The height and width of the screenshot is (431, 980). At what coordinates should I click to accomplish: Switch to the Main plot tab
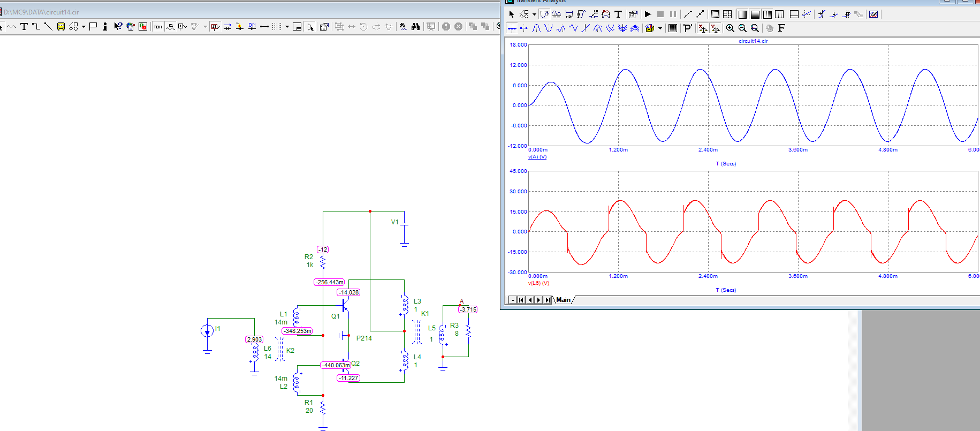563,300
